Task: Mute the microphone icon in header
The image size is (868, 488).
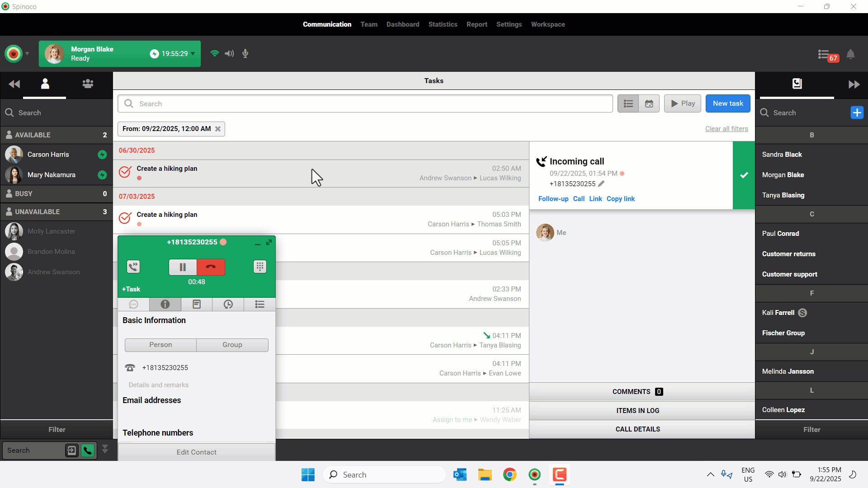Action: tap(245, 53)
